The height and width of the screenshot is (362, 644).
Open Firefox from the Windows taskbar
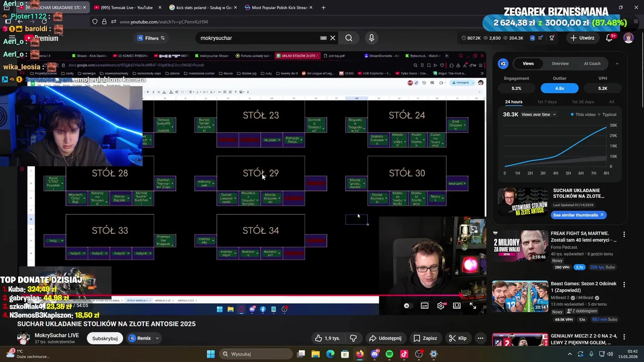click(360, 354)
